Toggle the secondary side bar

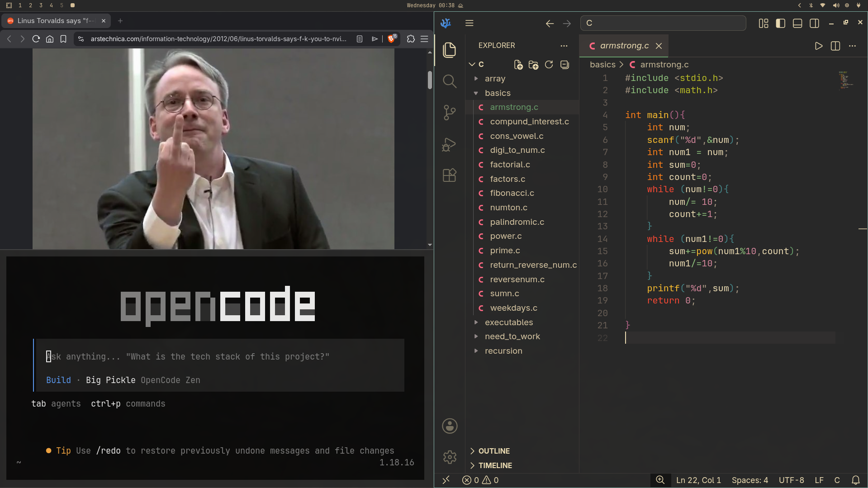(814, 23)
